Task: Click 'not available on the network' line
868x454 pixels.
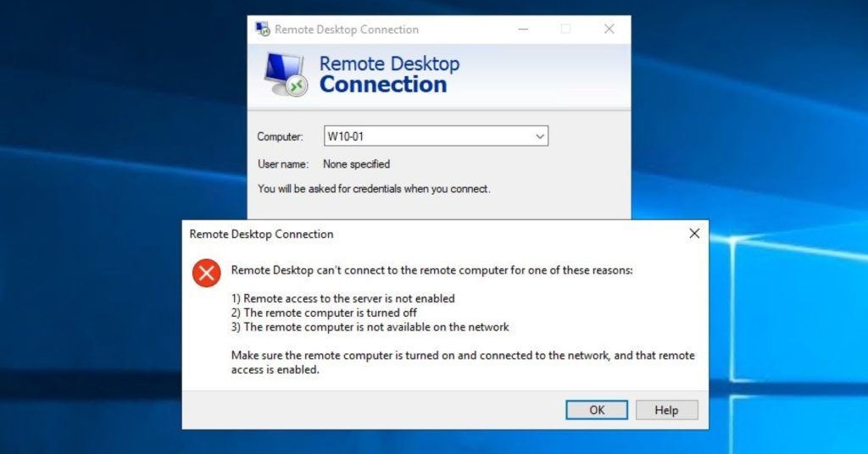Action: [x=370, y=327]
